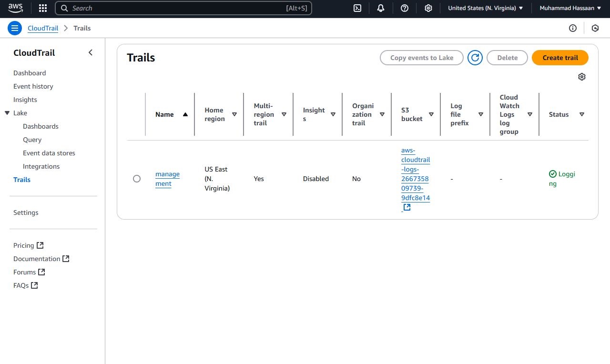Open the management trail link
The height and width of the screenshot is (364, 610).
[x=167, y=179]
